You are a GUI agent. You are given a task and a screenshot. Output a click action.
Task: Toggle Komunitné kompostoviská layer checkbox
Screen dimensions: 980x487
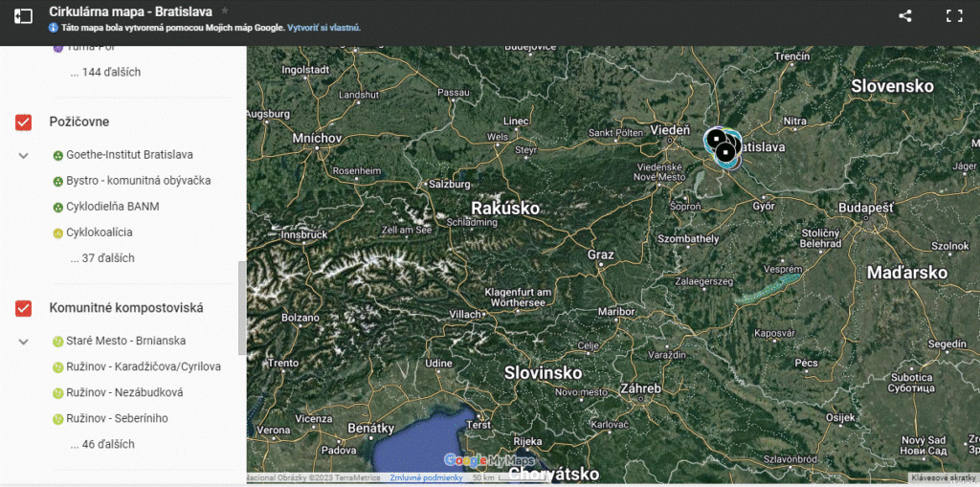click(23, 309)
